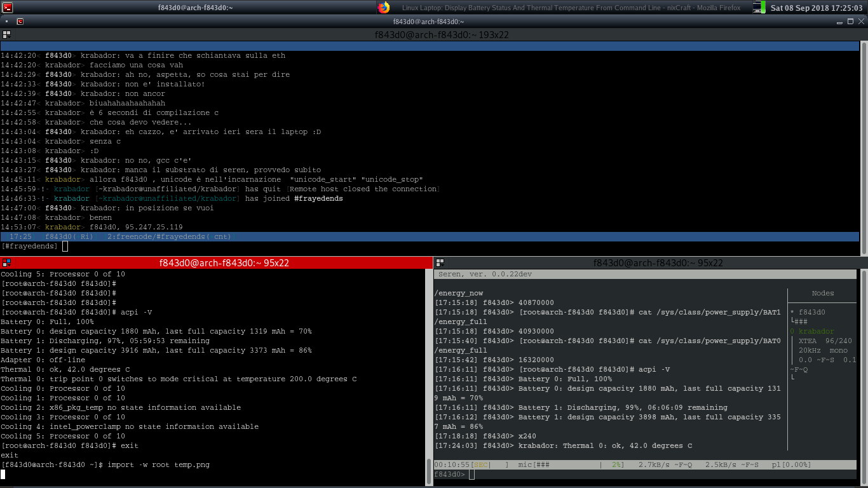Image resolution: width=868 pixels, height=488 pixels.
Task: Click the 20kHz mono node detail
Action: pos(823,351)
